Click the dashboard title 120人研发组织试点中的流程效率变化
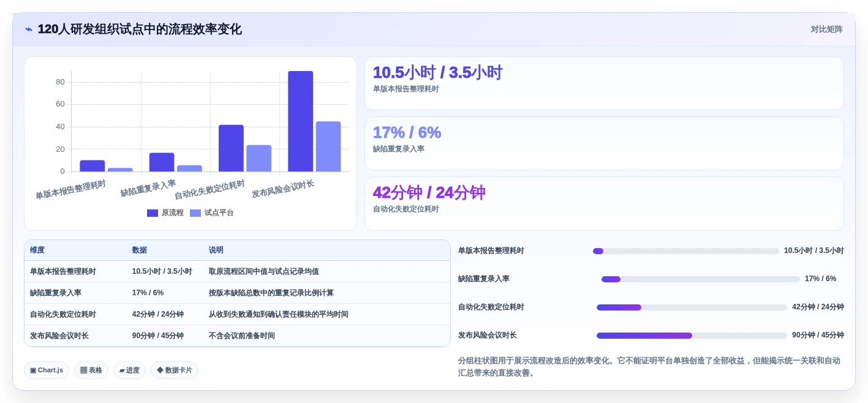Viewport: 868px width, 403px height. click(x=140, y=29)
